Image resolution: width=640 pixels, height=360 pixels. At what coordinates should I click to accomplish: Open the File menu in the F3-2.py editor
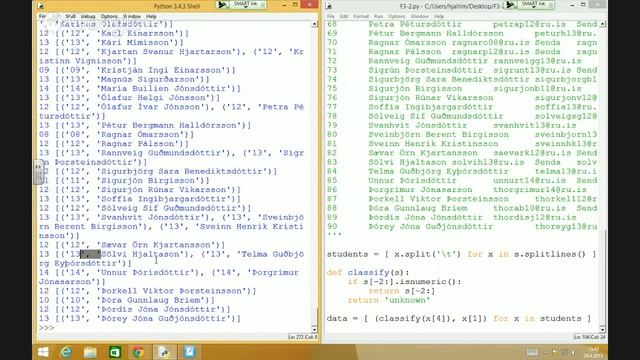[x=331, y=16]
